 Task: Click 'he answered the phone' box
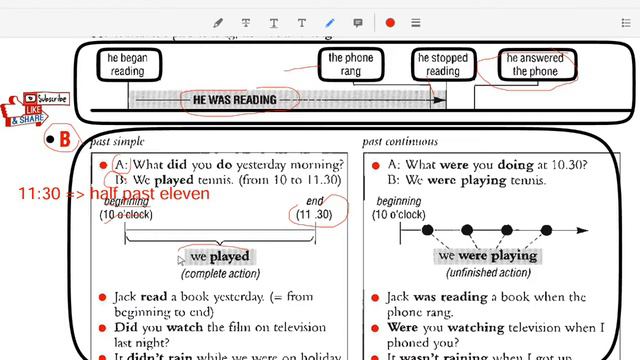tap(537, 64)
